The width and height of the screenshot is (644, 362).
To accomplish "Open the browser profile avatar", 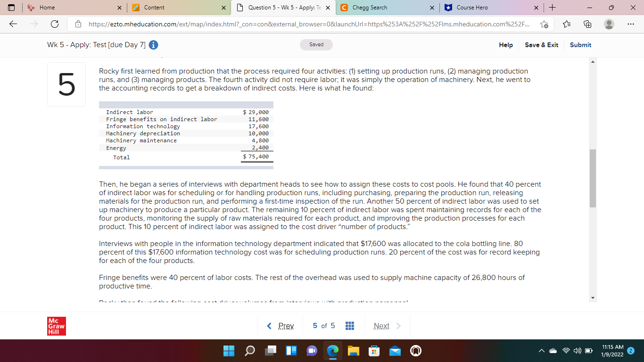I will [x=609, y=24].
